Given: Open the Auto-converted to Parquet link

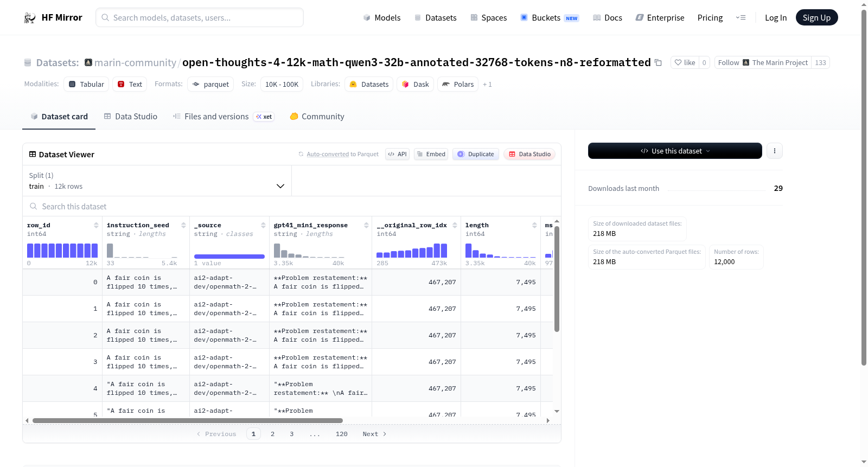Looking at the screenshot, I should (328, 154).
